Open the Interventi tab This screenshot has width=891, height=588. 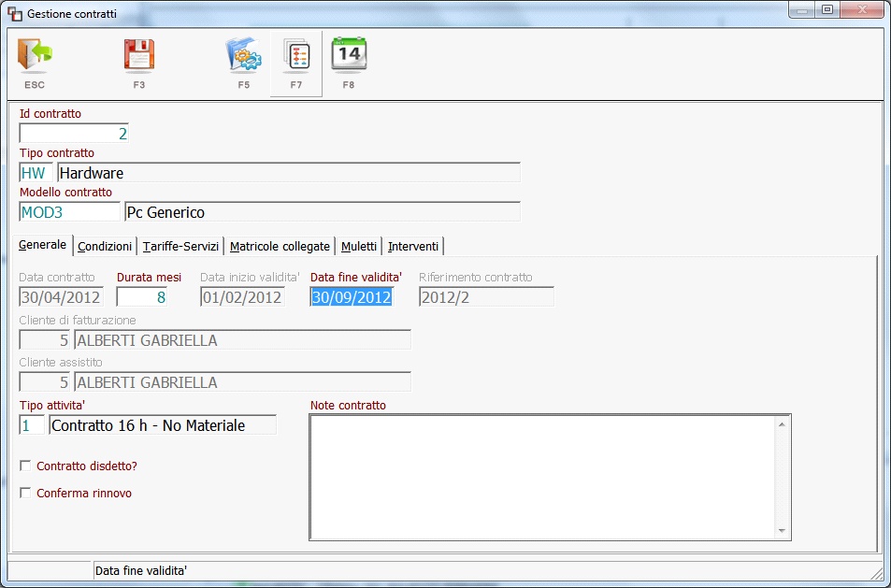coord(413,246)
